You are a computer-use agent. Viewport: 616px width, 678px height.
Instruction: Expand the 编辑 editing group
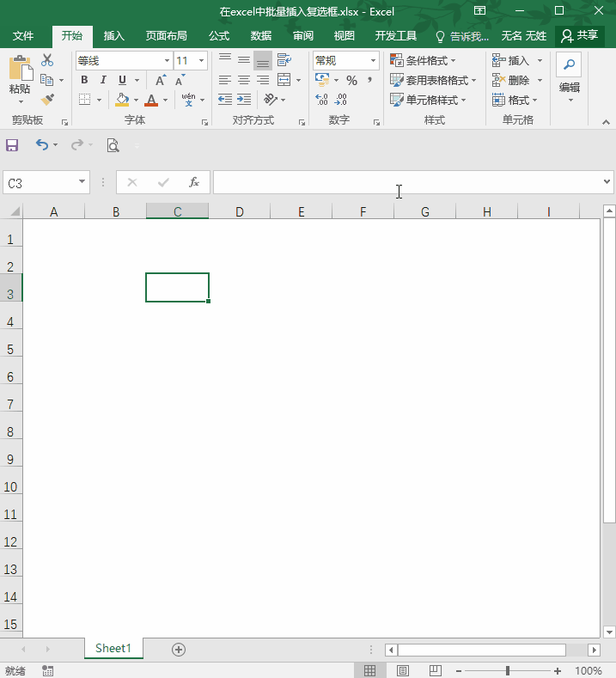tap(570, 78)
